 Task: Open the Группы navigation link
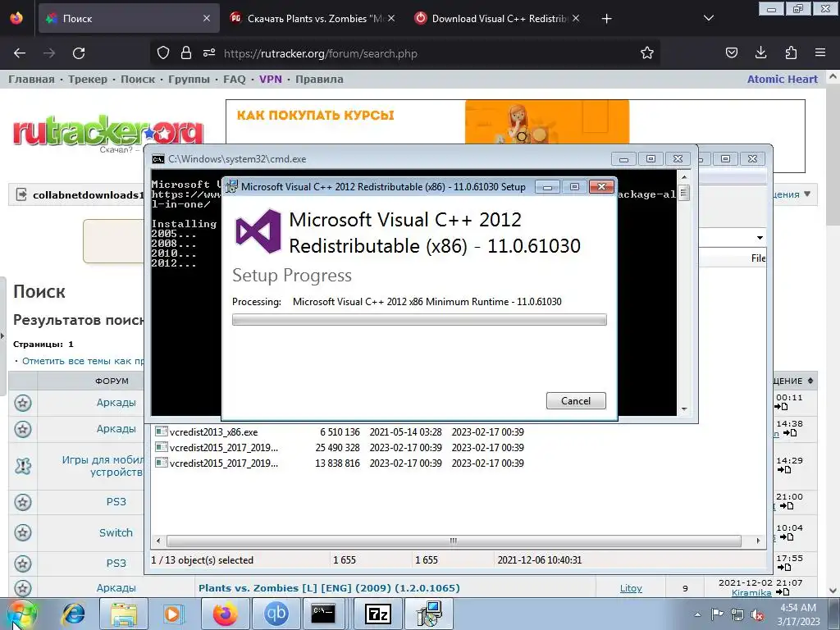click(x=189, y=80)
